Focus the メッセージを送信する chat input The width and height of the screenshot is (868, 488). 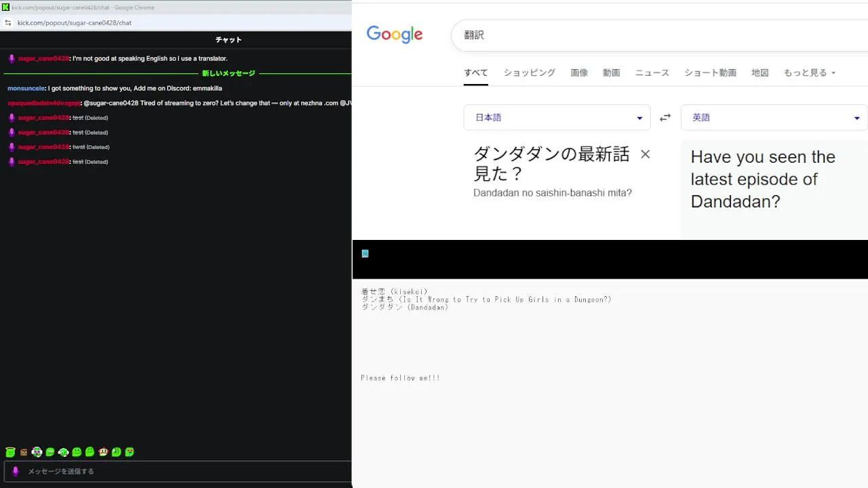[x=178, y=471]
